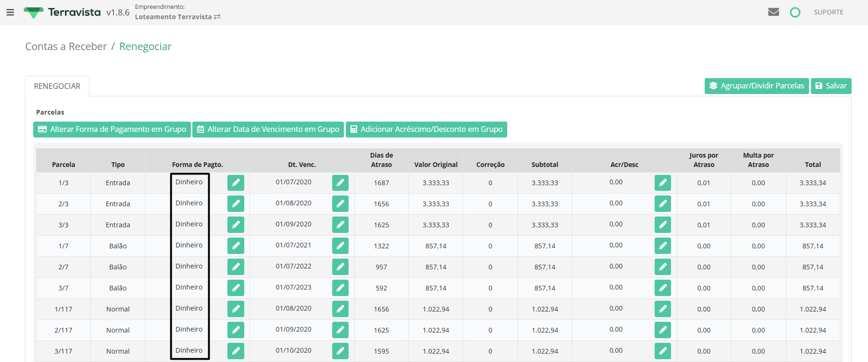868x362 pixels.
Task: Click the Dias de Atraso column header
Action: (x=381, y=160)
